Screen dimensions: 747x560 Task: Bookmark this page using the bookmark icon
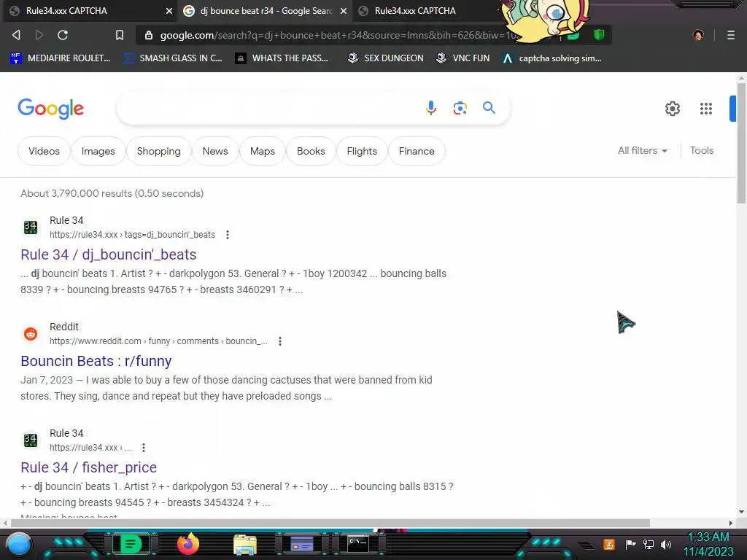(120, 35)
